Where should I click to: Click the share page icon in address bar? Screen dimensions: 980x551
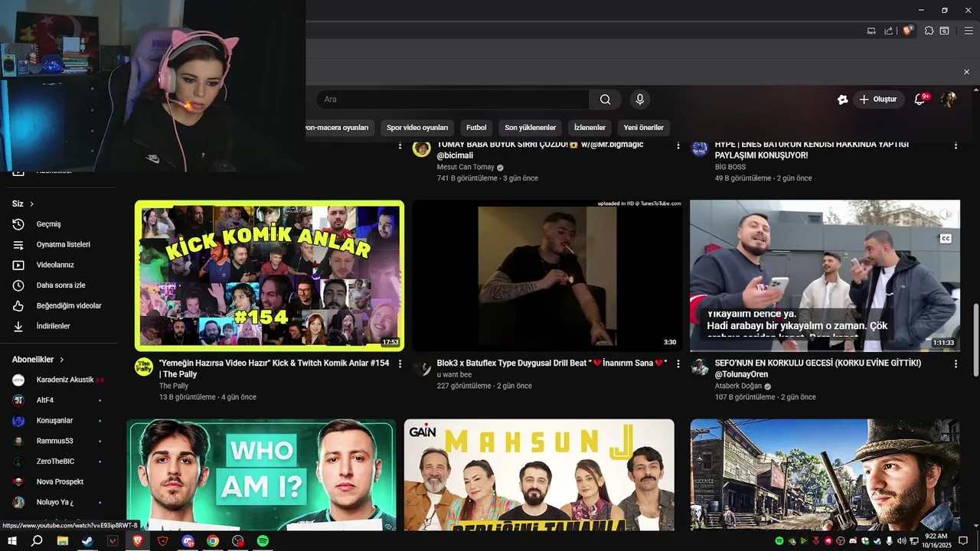[888, 31]
